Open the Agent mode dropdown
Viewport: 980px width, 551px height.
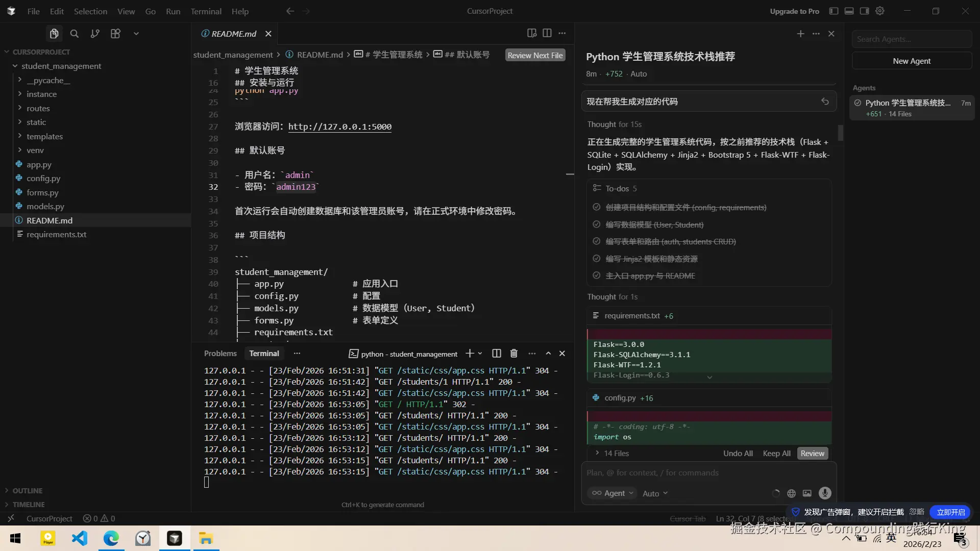612,493
